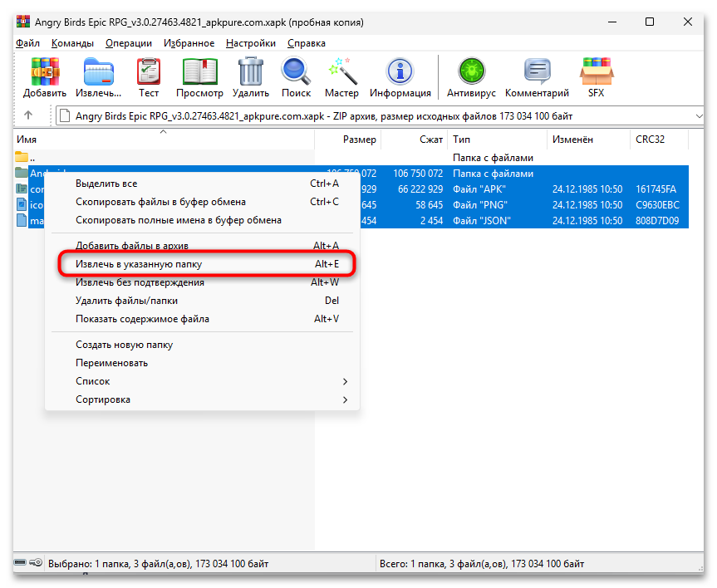Click the Android folder icon in list
The height and width of the screenshot is (588, 717).
[x=22, y=173]
